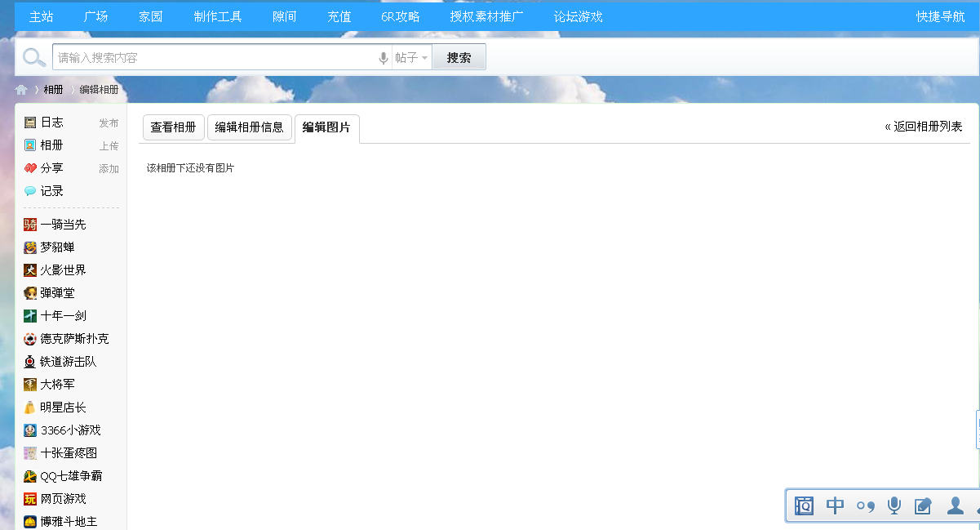
Task: Click the 分享 heart icon in sidebar
Action: point(30,168)
